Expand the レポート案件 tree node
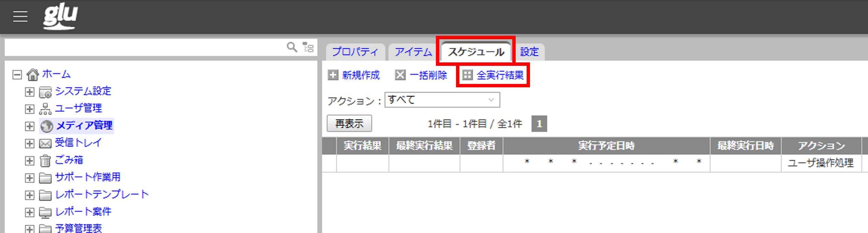 30,212
